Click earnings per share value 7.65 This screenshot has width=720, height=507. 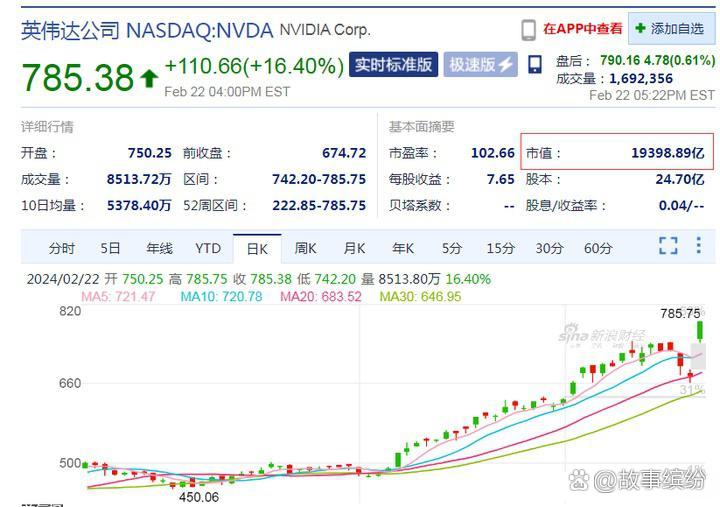coord(501,179)
